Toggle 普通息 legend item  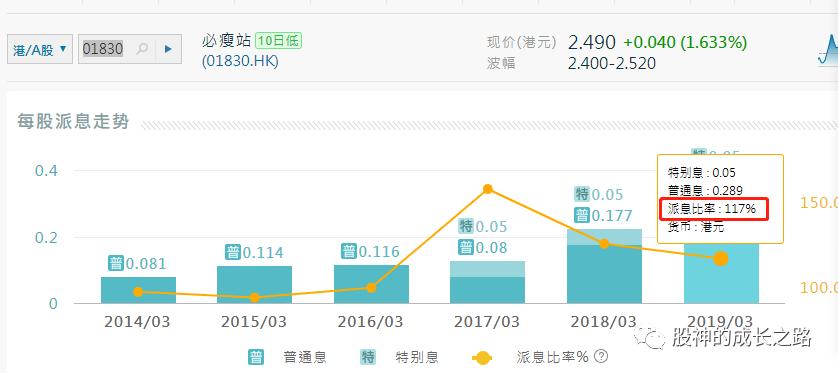click(288, 357)
